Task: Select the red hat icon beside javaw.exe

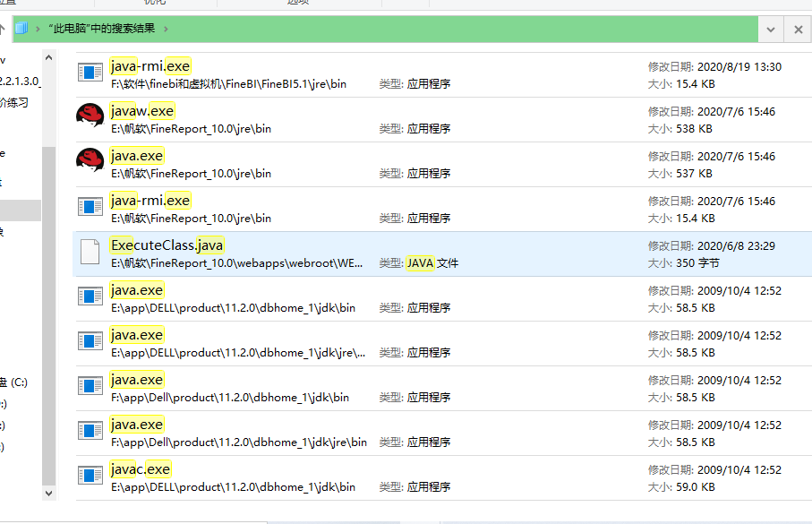Action: [90, 116]
